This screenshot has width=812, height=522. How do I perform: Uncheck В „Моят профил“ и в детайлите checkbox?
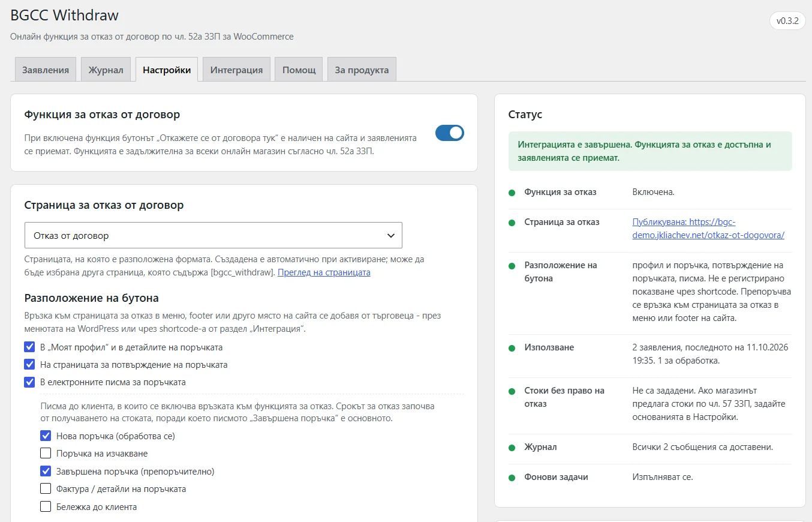coord(29,347)
